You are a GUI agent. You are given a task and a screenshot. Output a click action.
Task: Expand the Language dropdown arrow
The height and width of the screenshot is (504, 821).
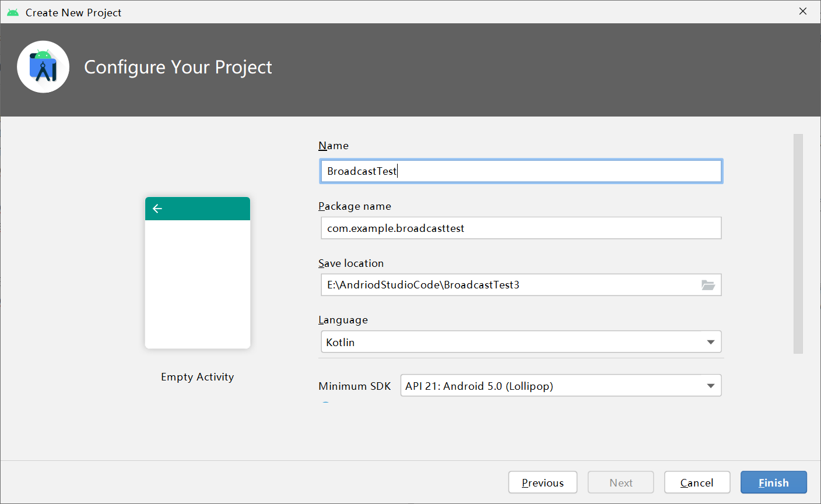click(x=710, y=342)
